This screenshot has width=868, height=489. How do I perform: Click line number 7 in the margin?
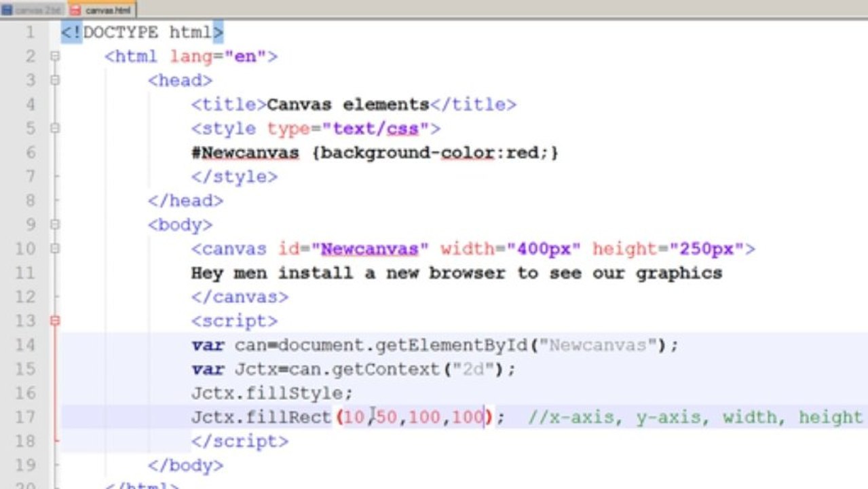pyautogui.click(x=30, y=177)
